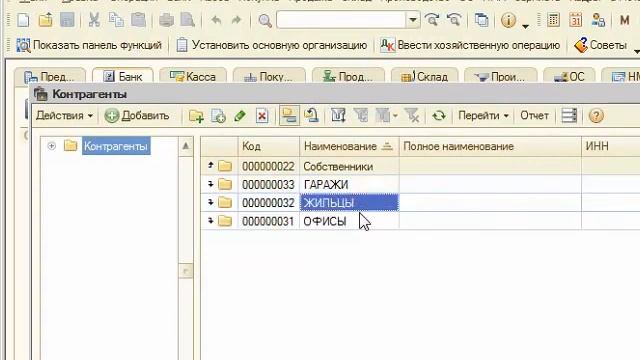The width and height of the screenshot is (640, 360).
Task: Switch to the Поку... tab
Action: point(269,77)
